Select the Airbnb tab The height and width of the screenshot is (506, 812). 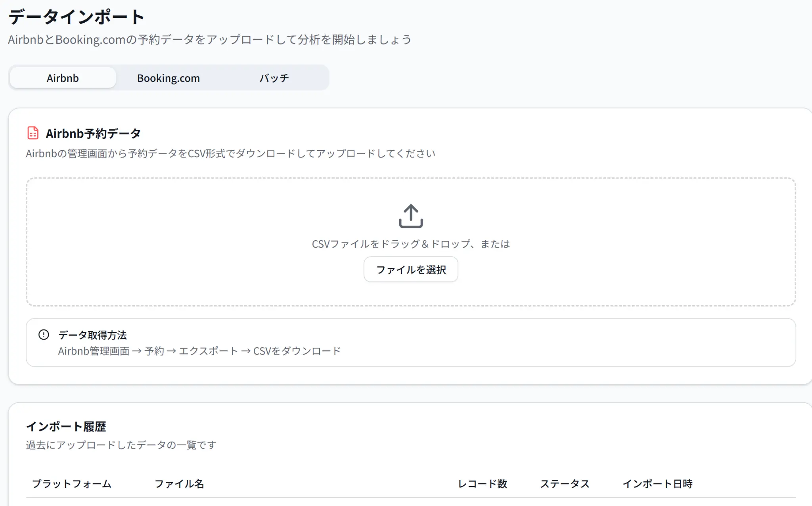click(62, 77)
